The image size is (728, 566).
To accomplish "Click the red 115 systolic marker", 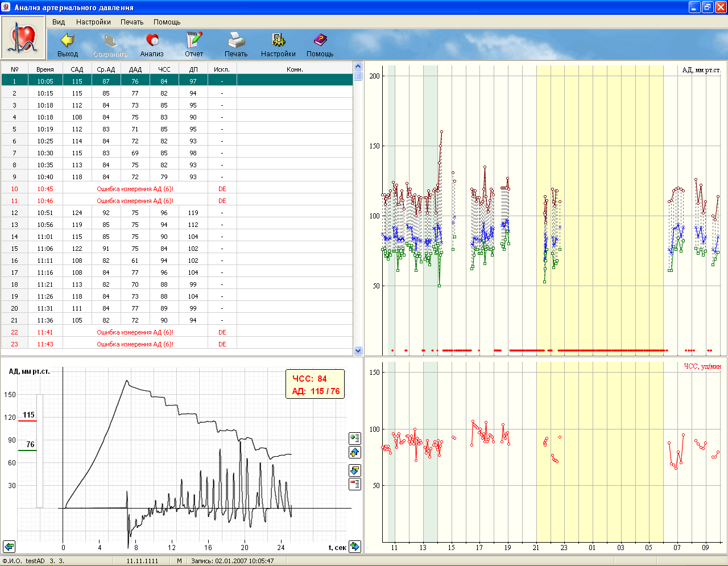I will click(28, 416).
